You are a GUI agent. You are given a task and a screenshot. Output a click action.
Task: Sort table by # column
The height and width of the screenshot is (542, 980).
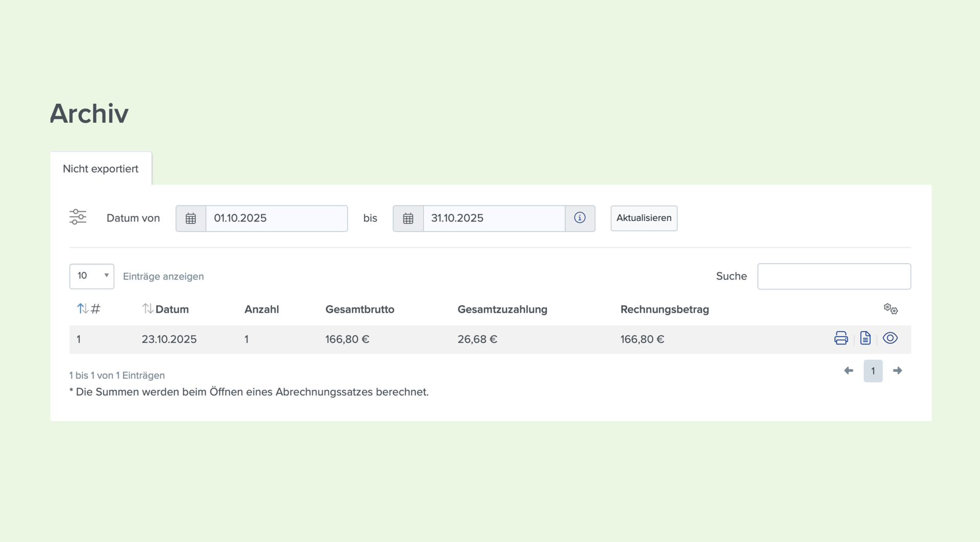click(89, 309)
